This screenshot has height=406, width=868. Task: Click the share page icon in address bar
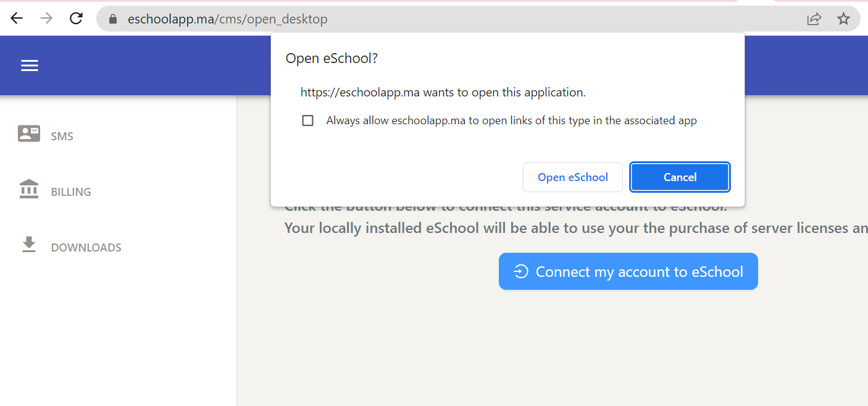tap(814, 19)
